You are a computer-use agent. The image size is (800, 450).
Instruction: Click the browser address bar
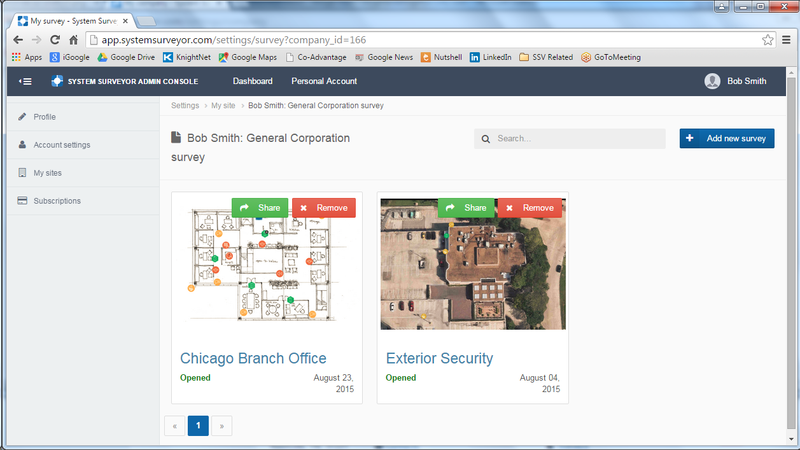coord(429,40)
